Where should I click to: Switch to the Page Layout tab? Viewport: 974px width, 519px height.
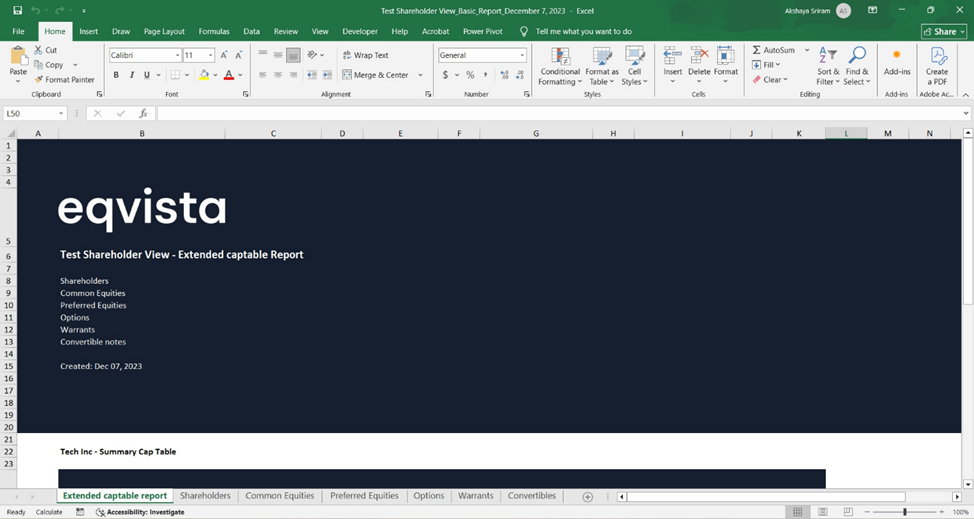(x=164, y=31)
